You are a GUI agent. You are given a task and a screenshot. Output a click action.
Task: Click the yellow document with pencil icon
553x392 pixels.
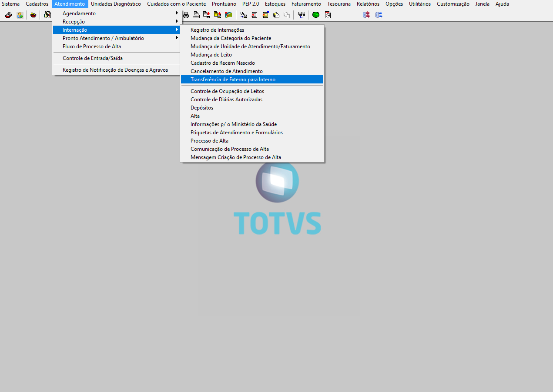(x=47, y=15)
